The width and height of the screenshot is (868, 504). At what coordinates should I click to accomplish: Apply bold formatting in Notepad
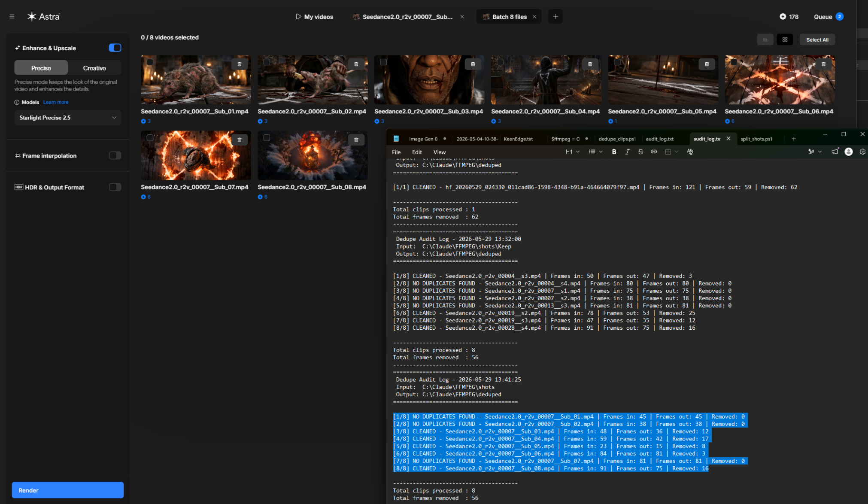[x=614, y=152]
